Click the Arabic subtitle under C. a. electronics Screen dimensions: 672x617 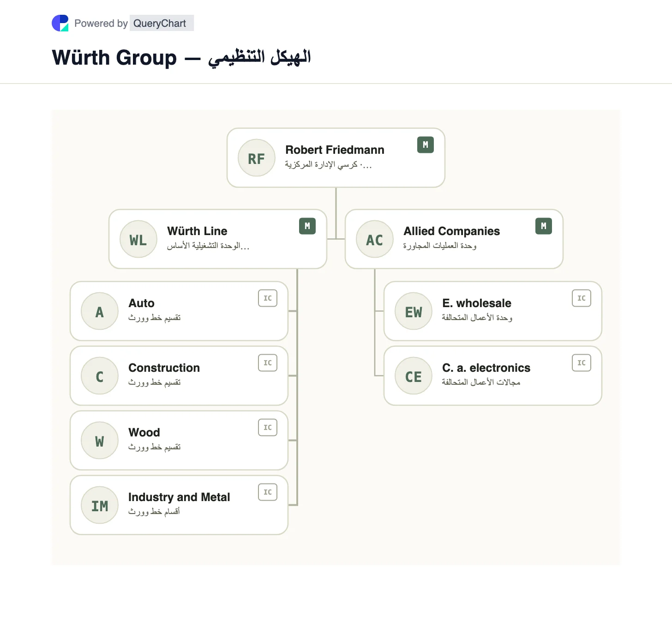(x=481, y=382)
